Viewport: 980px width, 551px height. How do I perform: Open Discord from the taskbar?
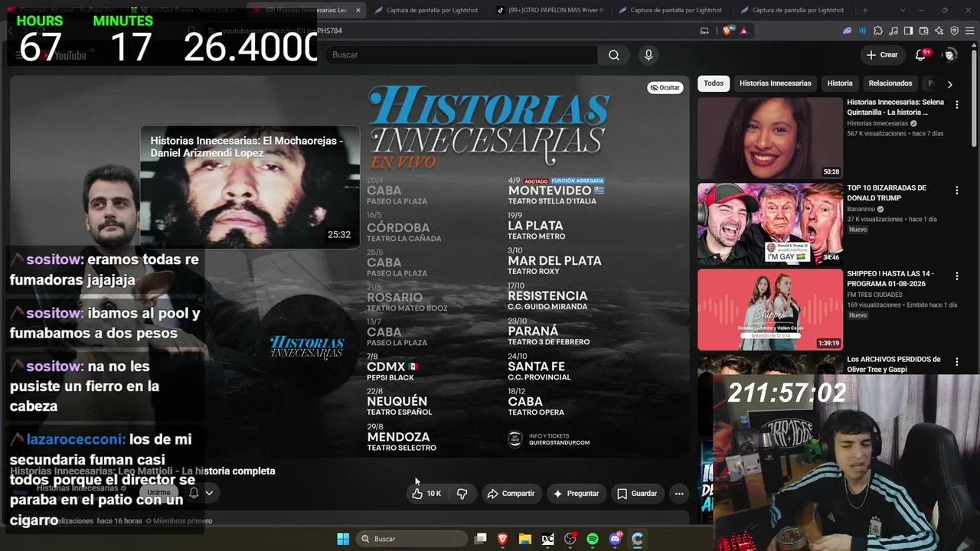pos(615,539)
